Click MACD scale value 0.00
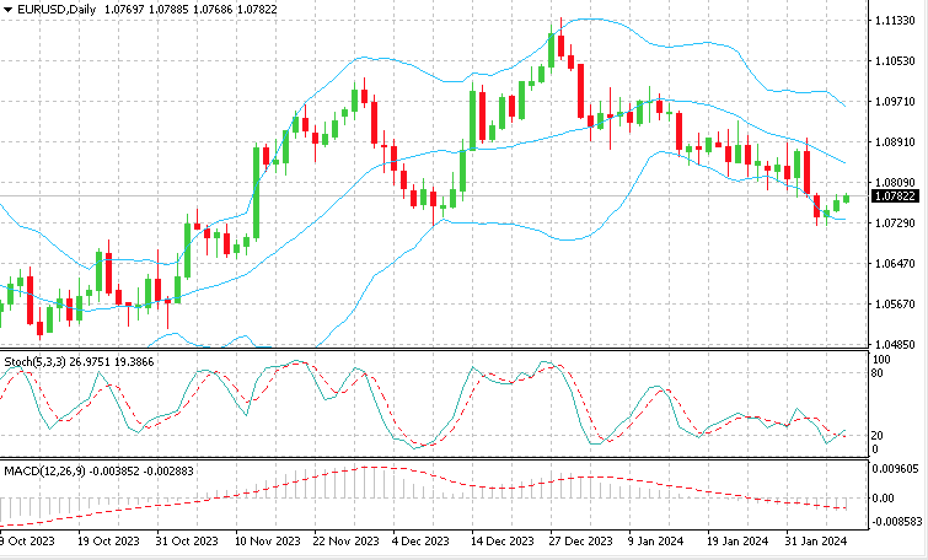928x560 pixels. (x=883, y=498)
